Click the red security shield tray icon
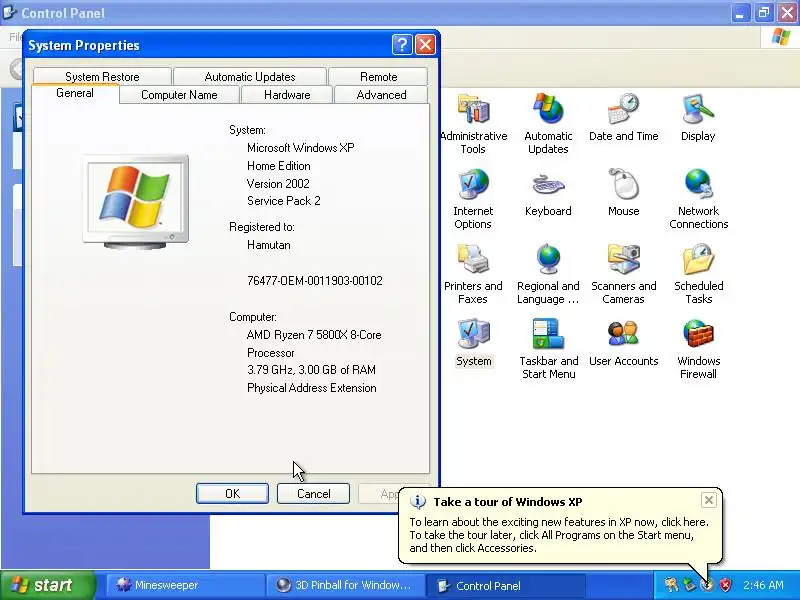800x600 pixels. [x=725, y=585]
